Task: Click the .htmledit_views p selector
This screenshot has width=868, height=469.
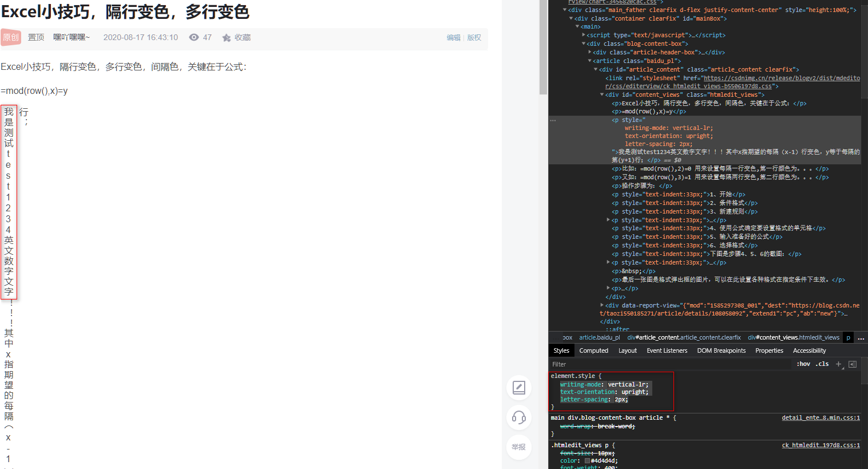Action: point(581,446)
